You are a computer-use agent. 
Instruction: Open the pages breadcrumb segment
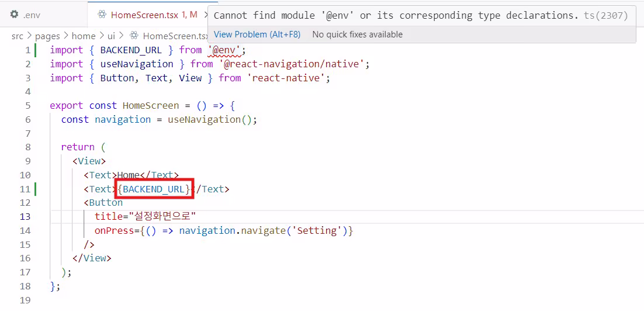pos(47,36)
